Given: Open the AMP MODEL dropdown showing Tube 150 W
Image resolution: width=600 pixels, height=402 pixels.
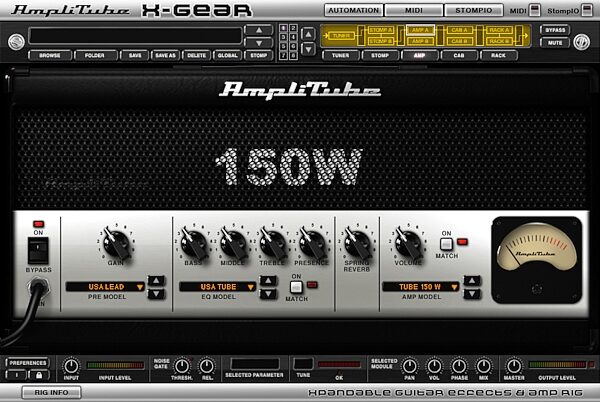Looking at the screenshot, I should 421,287.
